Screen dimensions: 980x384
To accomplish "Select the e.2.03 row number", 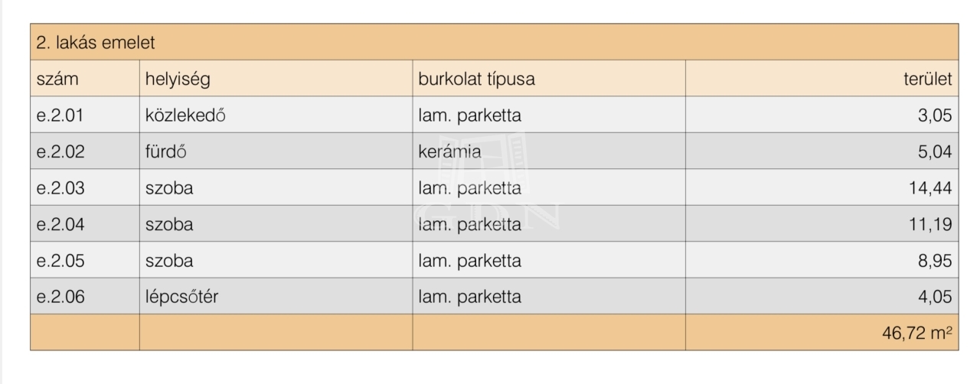I will (x=60, y=188).
